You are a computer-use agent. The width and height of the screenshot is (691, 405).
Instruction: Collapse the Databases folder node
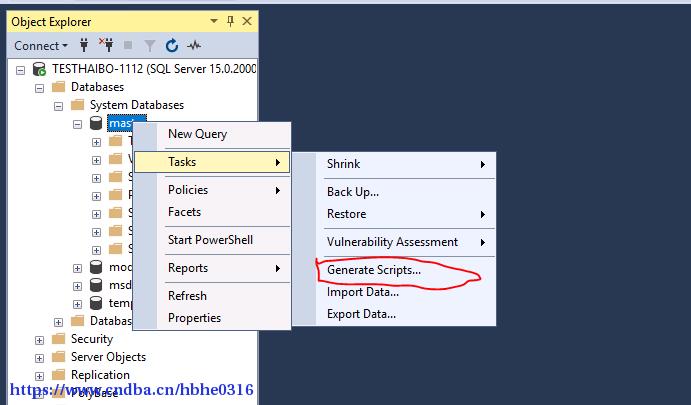40,88
